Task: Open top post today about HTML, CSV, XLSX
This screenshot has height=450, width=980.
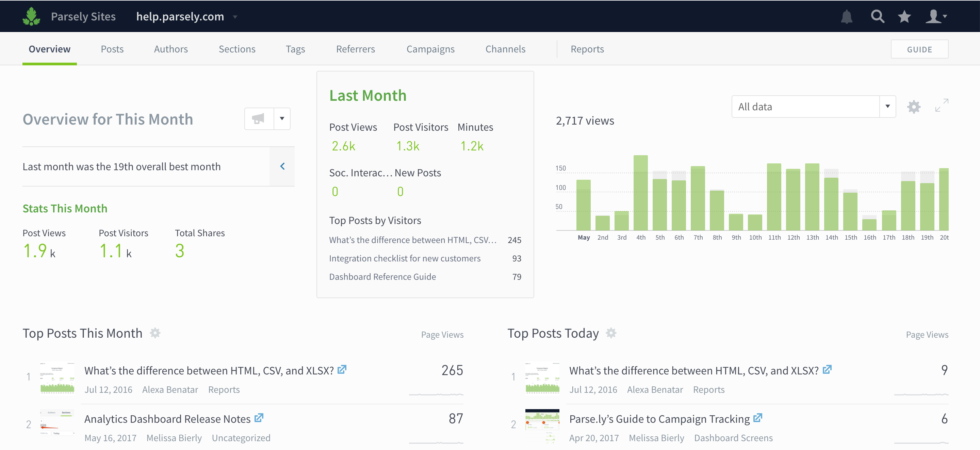Action: pyautogui.click(x=694, y=370)
